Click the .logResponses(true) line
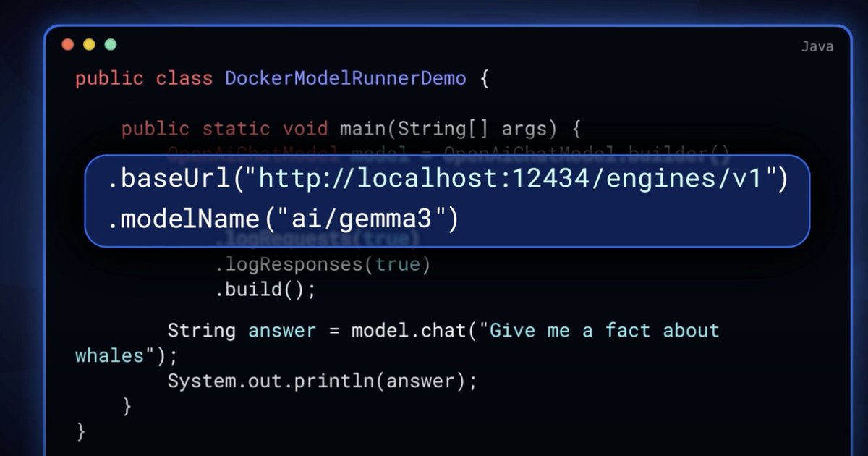 click(x=323, y=265)
